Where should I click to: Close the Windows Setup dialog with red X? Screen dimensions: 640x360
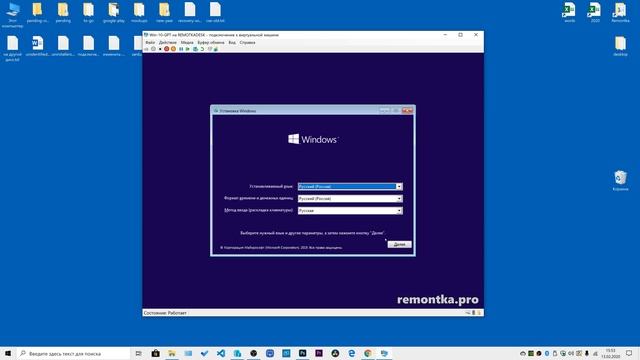(407, 111)
